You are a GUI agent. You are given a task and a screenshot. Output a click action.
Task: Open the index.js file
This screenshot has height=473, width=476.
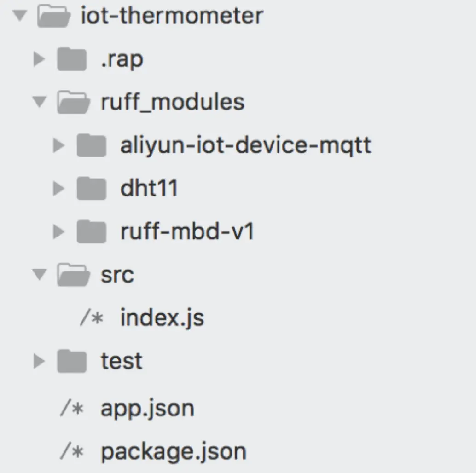pos(162,318)
